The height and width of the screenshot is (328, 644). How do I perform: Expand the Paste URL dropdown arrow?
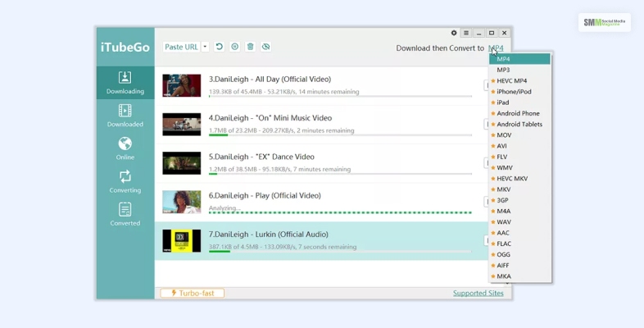coord(205,47)
